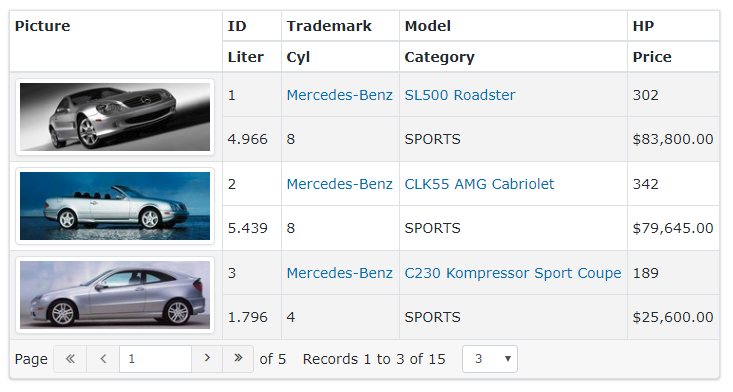This screenshot has width=733, height=392.
Task: Open the C230 Kompressor Sport Coupe link
Action: (x=513, y=273)
